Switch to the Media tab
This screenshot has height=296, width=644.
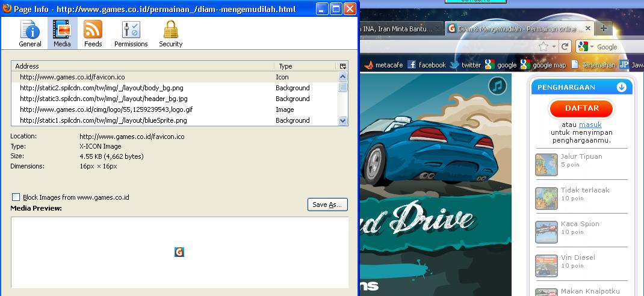point(62,34)
